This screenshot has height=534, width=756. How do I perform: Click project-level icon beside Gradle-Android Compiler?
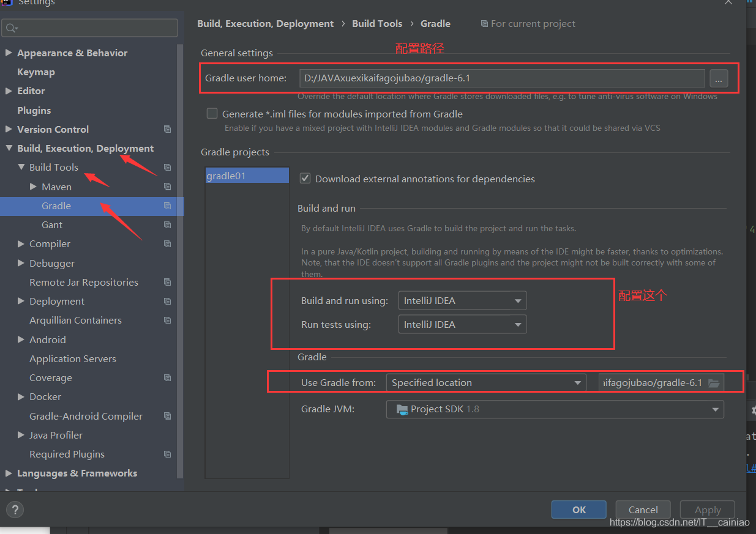[x=167, y=416]
